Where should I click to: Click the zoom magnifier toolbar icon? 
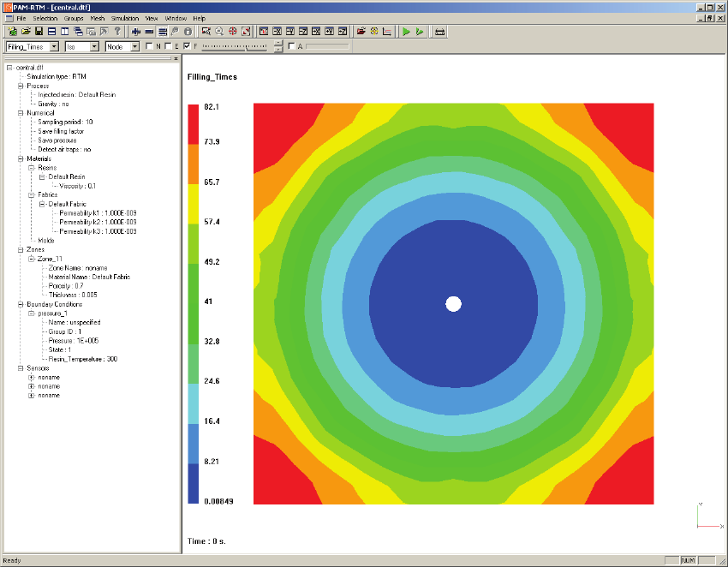(x=219, y=32)
